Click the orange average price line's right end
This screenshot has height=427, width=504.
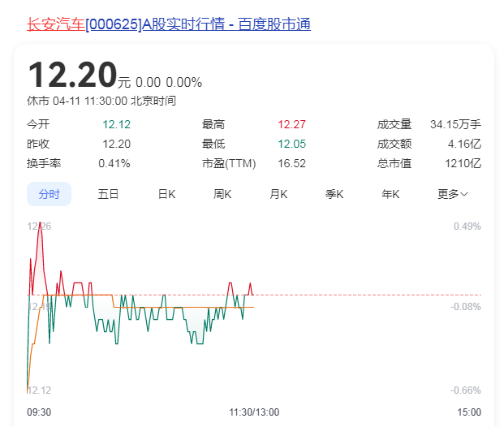[x=253, y=307]
